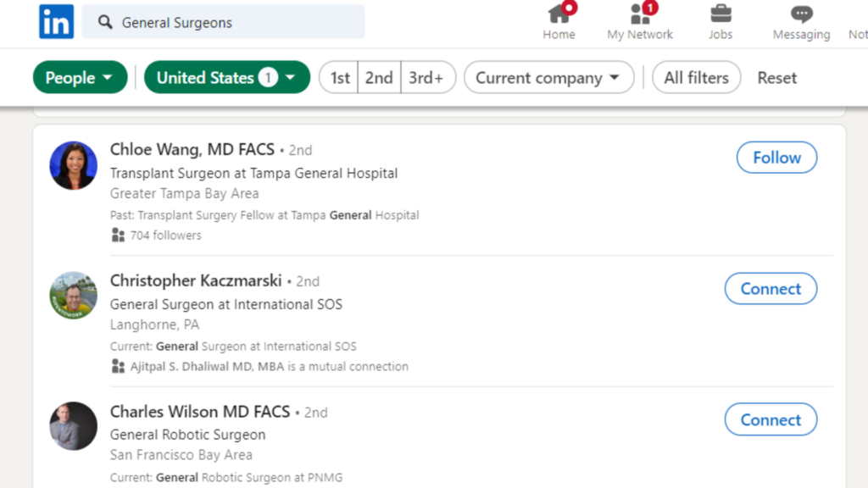
Task: Expand the Current company dropdown
Action: [548, 77]
